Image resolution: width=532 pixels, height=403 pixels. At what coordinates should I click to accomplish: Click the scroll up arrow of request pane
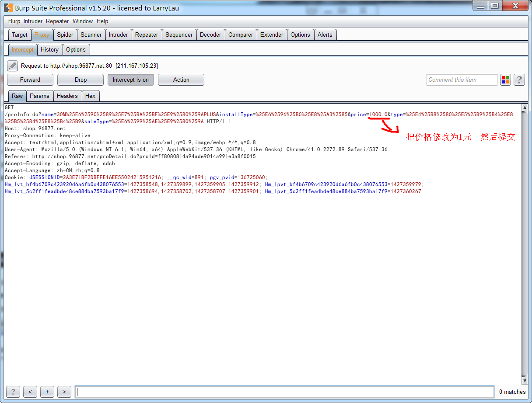(x=525, y=107)
